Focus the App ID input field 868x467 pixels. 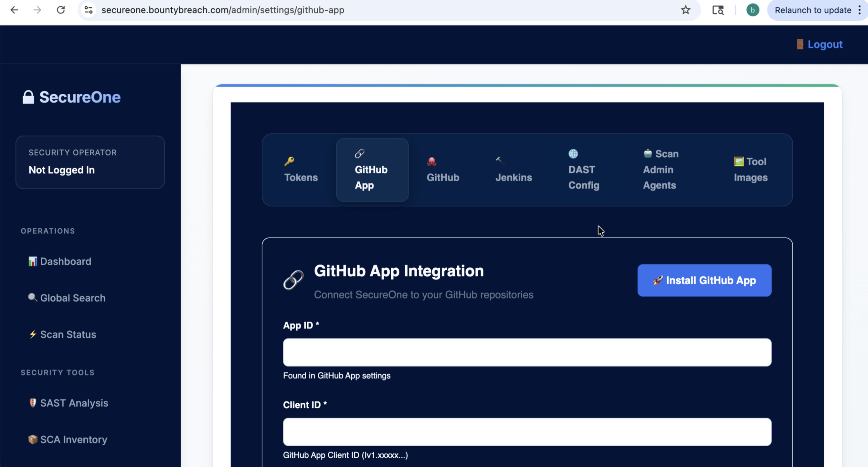coord(527,352)
